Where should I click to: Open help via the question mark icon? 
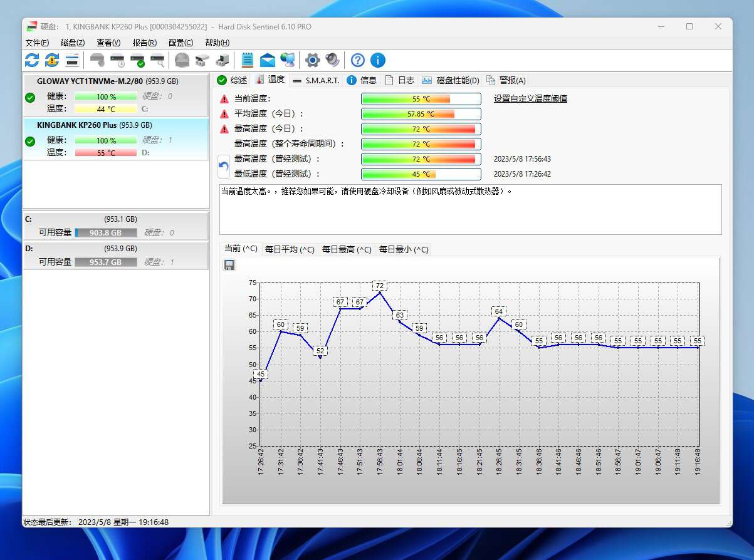point(357,60)
